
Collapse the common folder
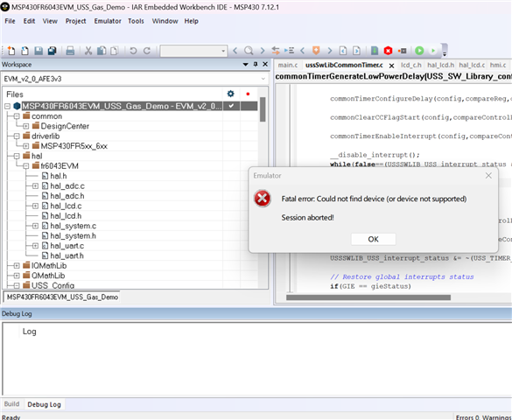point(17,116)
